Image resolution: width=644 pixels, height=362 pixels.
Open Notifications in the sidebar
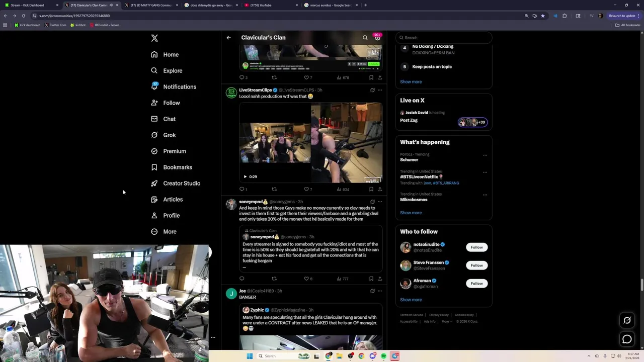coord(174,86)
